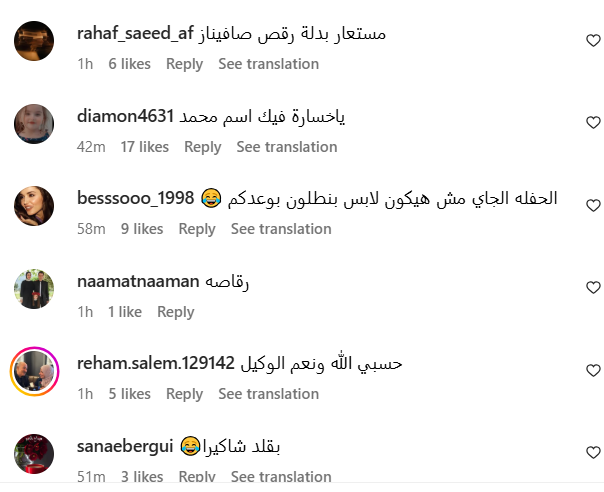Reply to naamatnaaman's comment
Viewport: 604px width, 492px height.
[175, 312]
